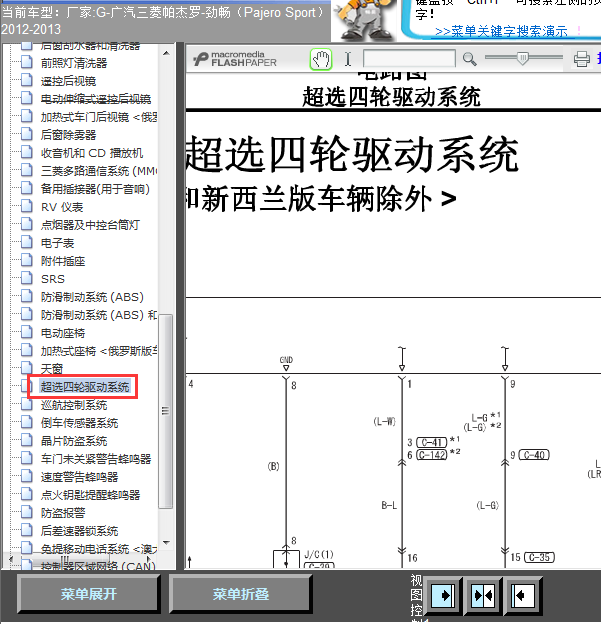Open 遥控后视镜 in the tree

click(68, 81)
